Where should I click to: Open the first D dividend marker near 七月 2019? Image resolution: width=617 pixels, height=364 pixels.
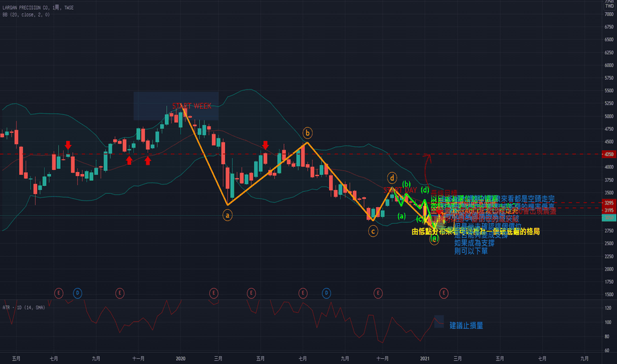[77, 293]
